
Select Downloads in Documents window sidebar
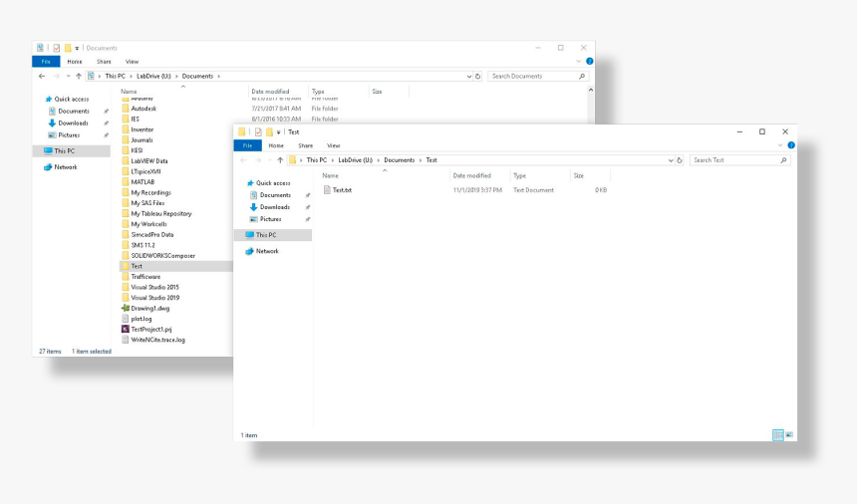(x=73, y=124)
